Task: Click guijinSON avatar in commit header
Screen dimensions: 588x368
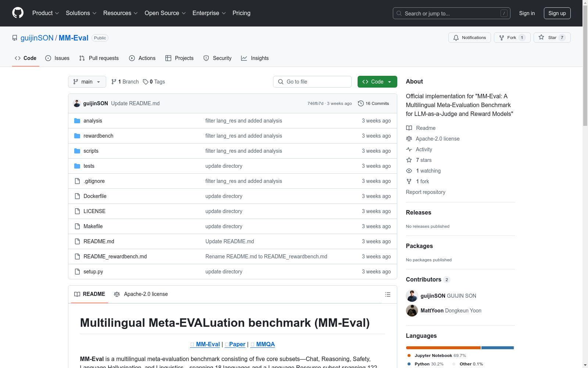Action: (x=77, y=103)
